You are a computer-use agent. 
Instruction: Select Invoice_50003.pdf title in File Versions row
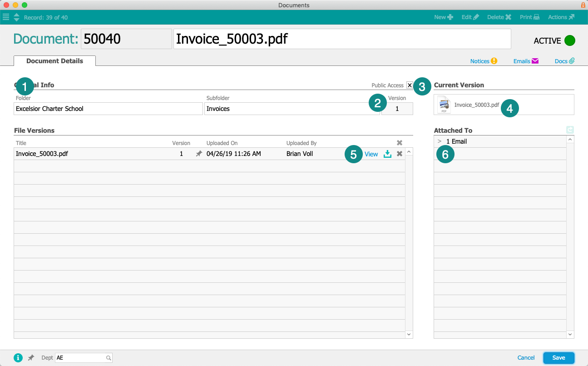42,154
